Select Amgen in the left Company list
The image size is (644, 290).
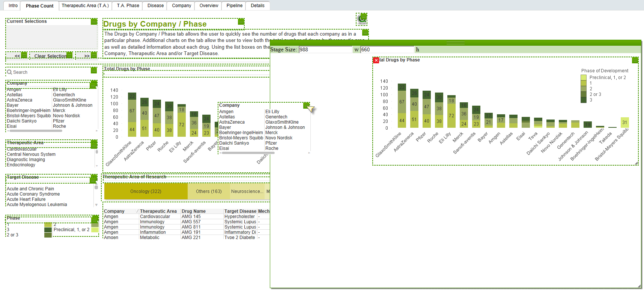[x=14, y=90]
